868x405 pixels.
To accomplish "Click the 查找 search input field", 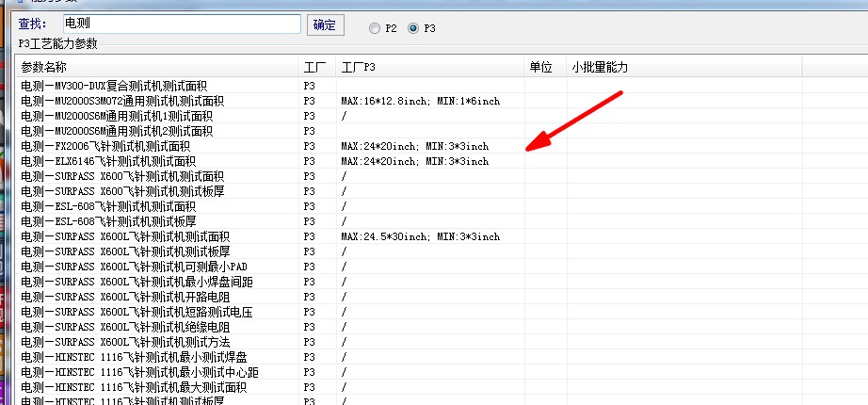I will click(x=182, y=24).
